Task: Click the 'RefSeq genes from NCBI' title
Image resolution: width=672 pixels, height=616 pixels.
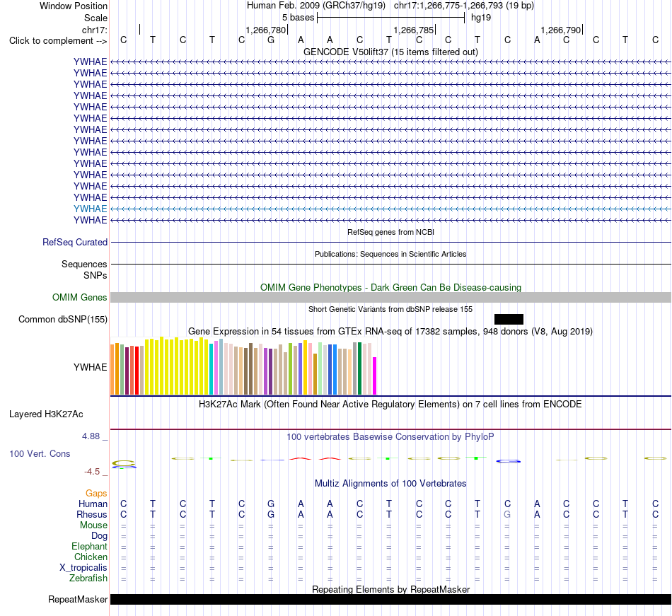Action: [390, 232]
